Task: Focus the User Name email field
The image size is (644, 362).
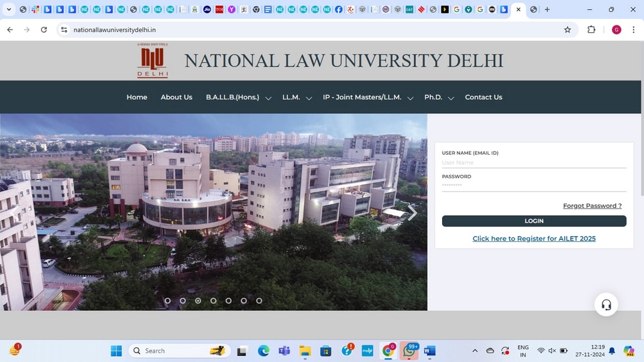Action: 534,162
